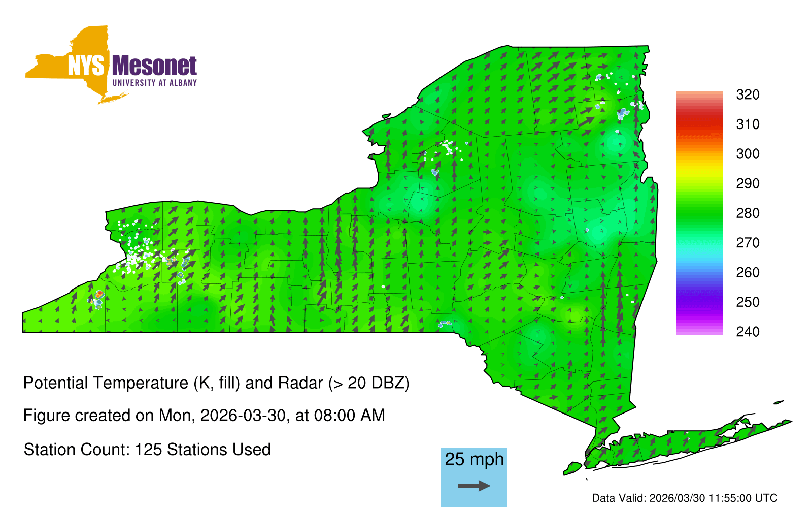This screenshot has width=812, height=508.
Task: Click the Data Valid UTC timestamp
Action: [x=685, y=498]
